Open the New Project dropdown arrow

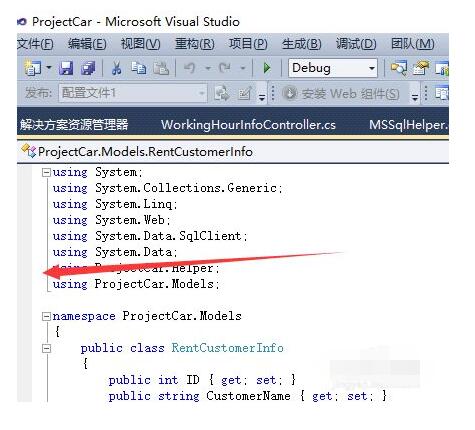coord(49,68)
